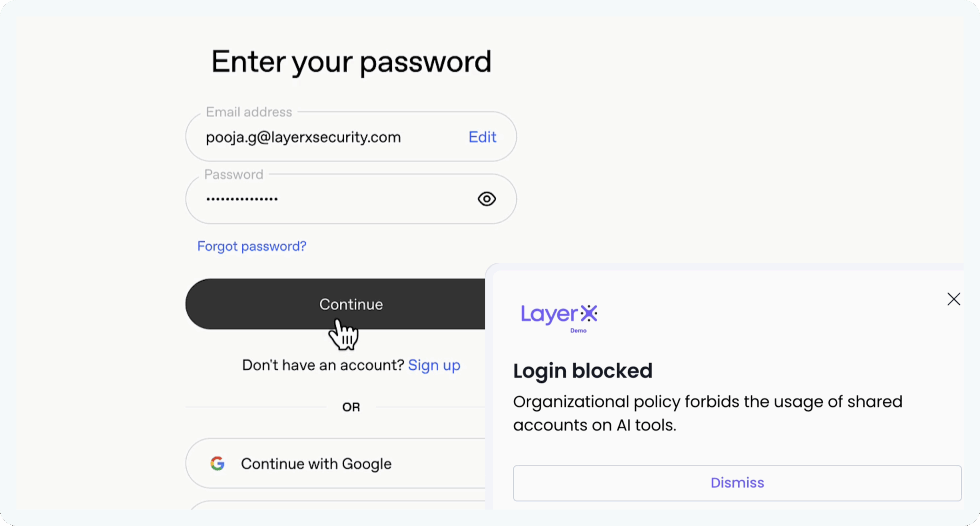Click the Enter your password heading

click(x=351, y=62)
